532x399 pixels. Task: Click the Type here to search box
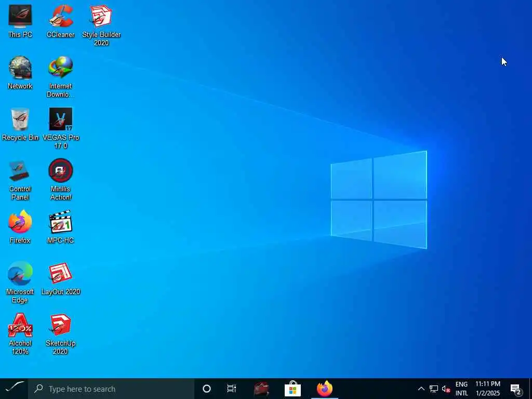click(x=111, y=389)
